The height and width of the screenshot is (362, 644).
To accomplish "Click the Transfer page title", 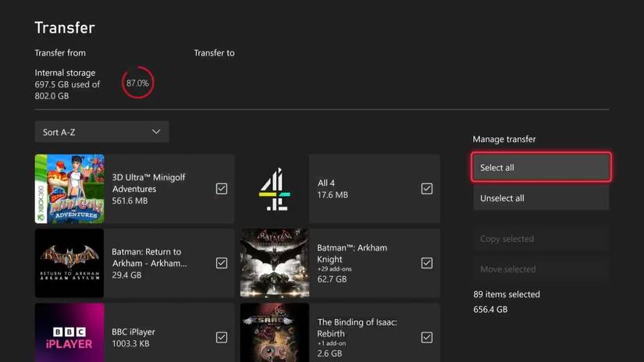I will 65,27.
